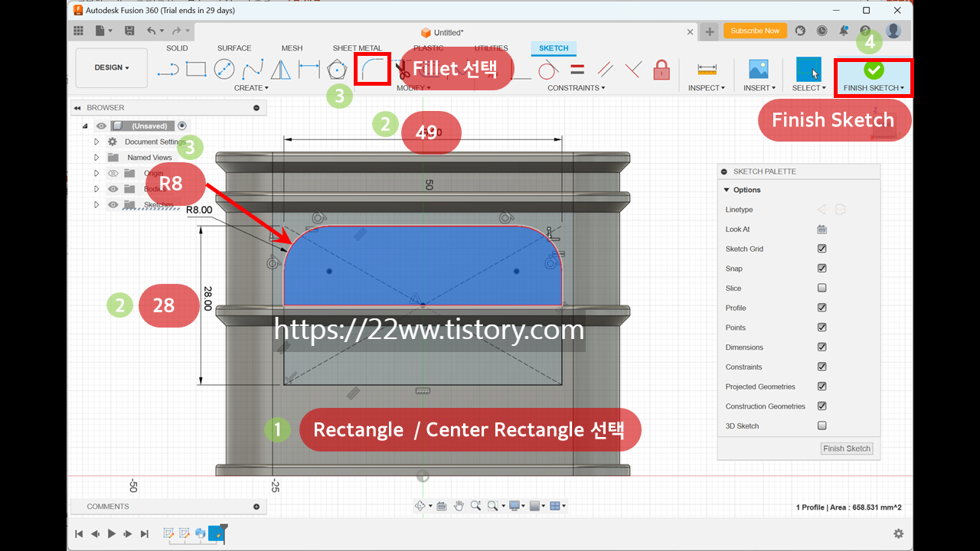Viewport: 980px width, 551px height.
Task: Activate the Pan hand tool
Action: tap(459, 506)
